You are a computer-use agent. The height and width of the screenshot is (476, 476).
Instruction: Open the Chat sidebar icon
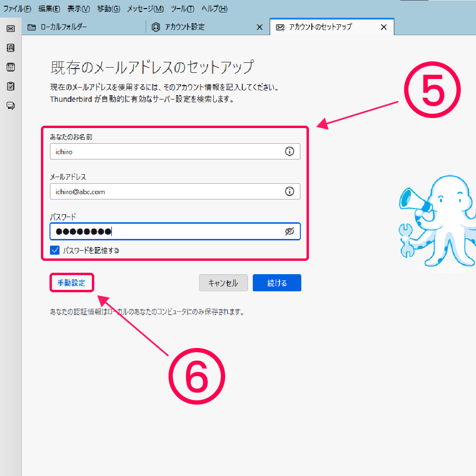10,106
